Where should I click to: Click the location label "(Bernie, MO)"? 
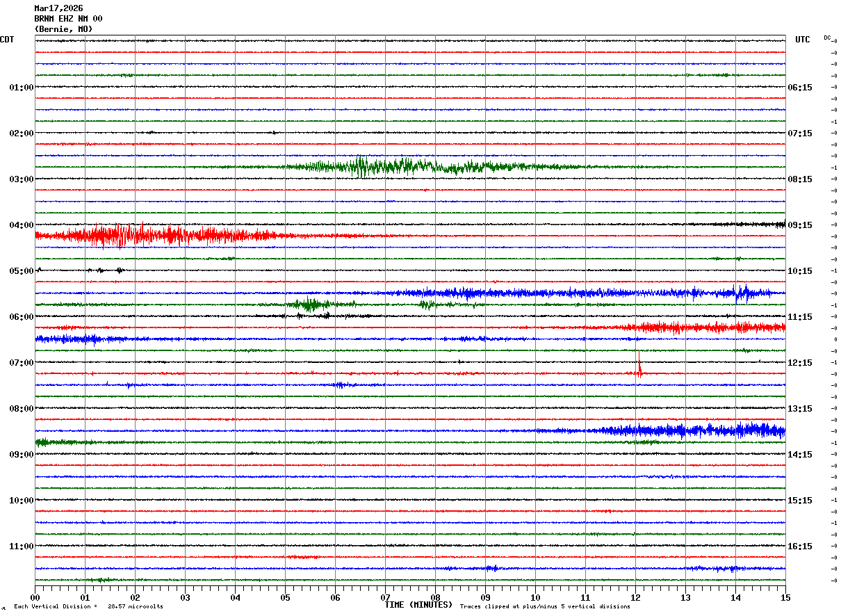pyautogui.click(x=63, y=29)
